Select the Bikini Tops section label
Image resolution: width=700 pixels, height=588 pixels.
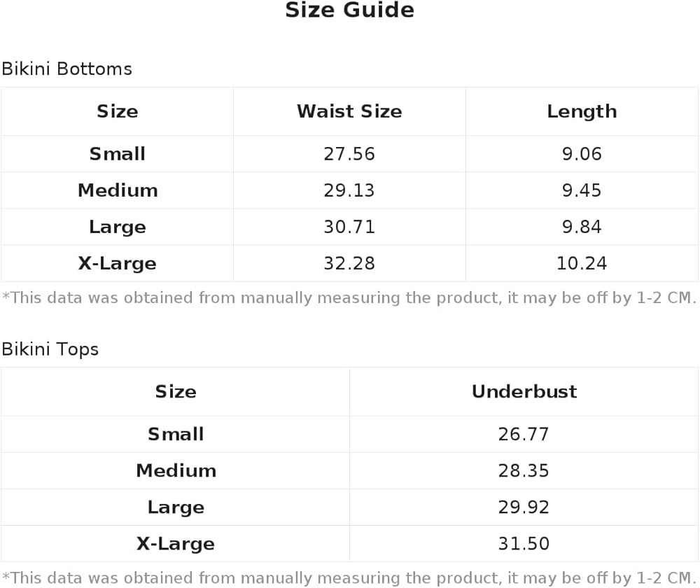point(50,349)
